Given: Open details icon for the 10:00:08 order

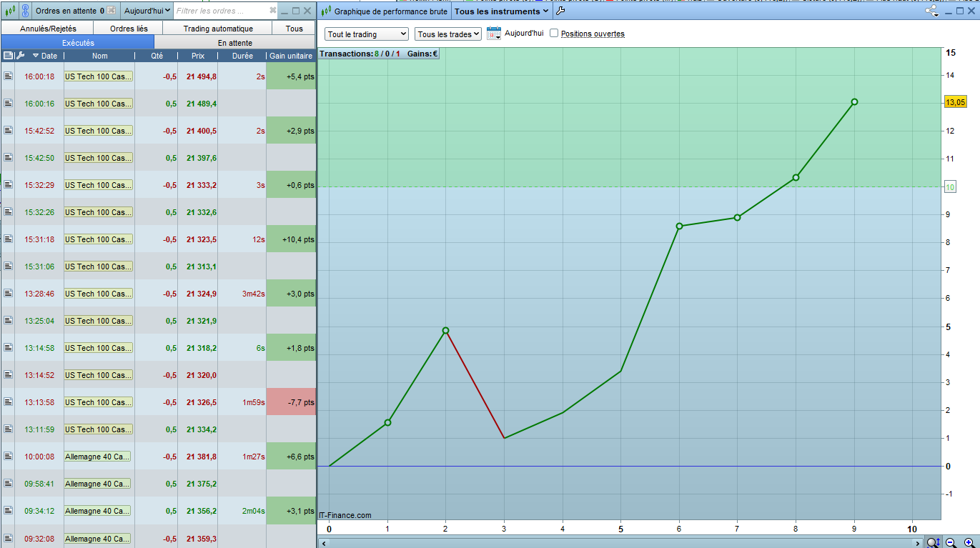Looking at the screenshot, I should (x=8, y=457).
